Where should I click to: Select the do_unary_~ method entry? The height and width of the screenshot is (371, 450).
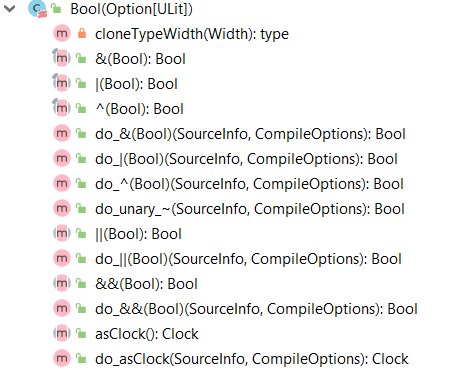click(250, 209)
